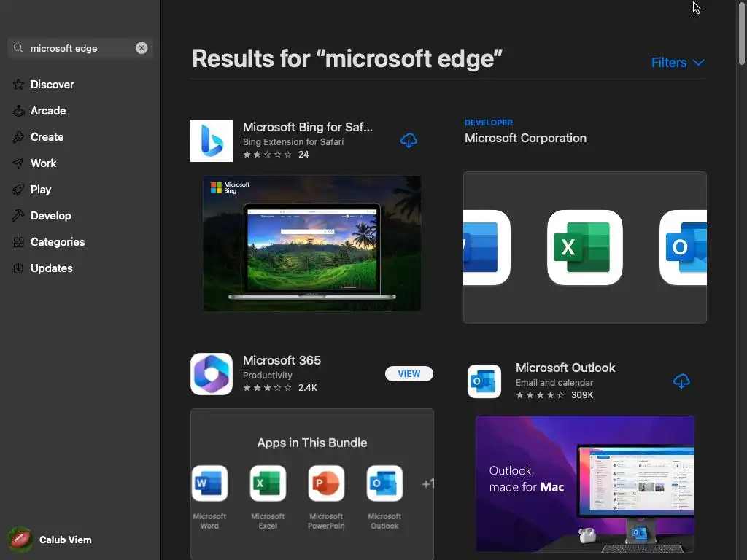Expand the Filters dropdown
This screenshot has height=560, width=747.
(x=678, y=63)
